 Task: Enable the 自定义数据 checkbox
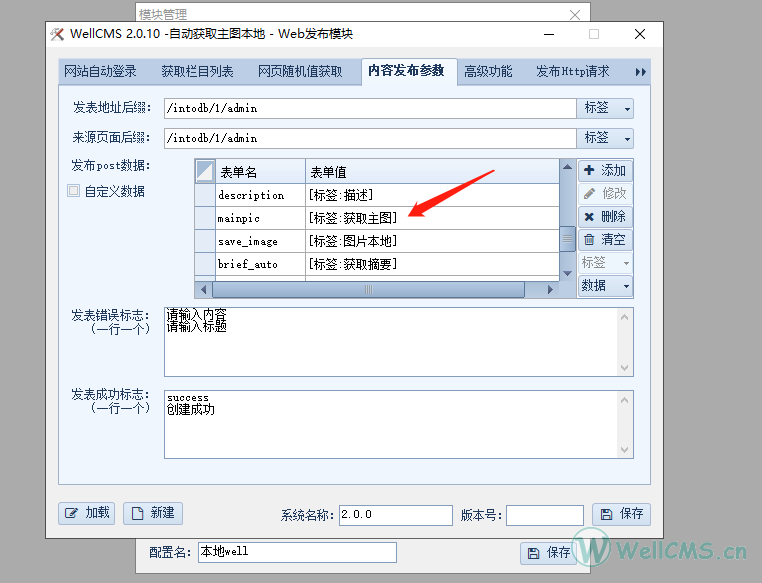(74, 191)
